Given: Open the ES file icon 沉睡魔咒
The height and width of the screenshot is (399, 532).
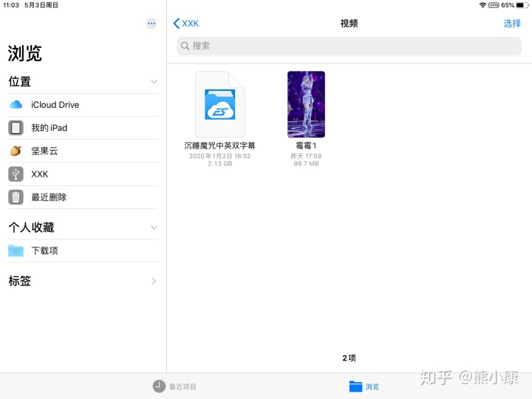Looking at the screenshot, I should 220,104.
